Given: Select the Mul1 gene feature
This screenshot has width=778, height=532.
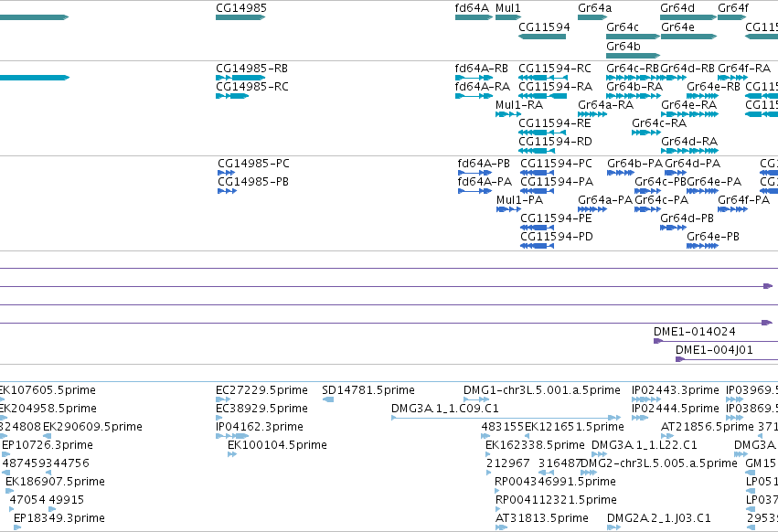Looking at the screenshot, I should (508, 17).
